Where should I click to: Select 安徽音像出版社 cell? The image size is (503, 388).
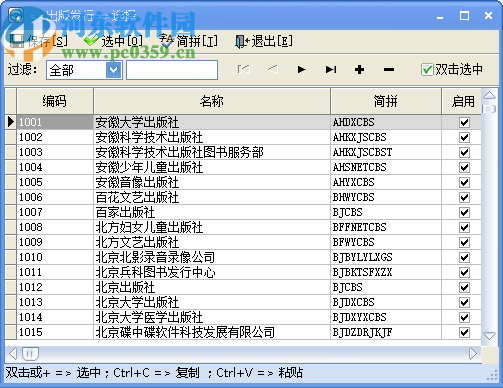click(x=212, y=182)
